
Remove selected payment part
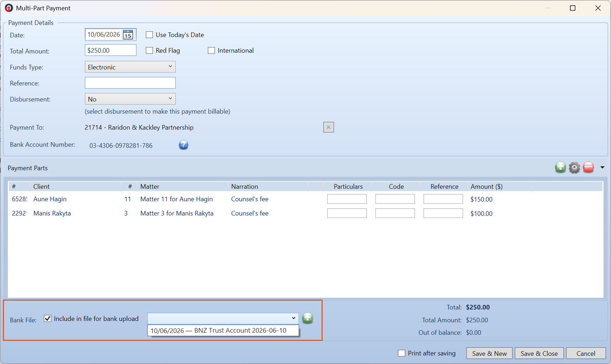tap(589, 167)
